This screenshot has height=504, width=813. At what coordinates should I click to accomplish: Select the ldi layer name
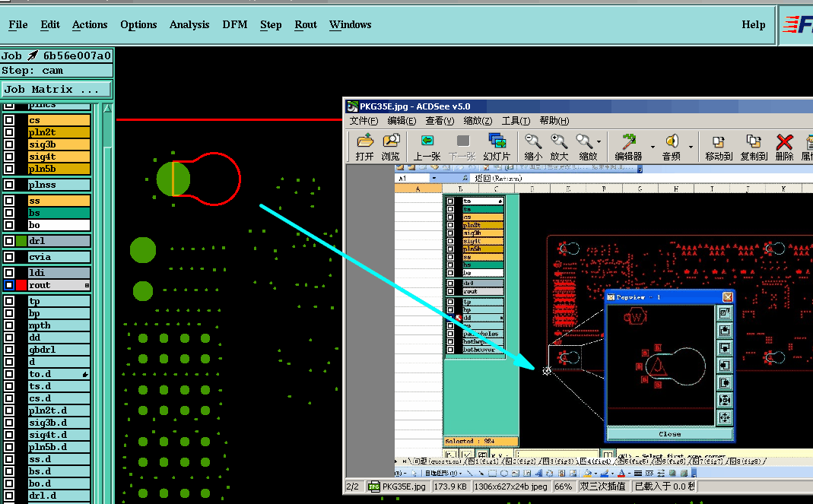click(x=59, y=273)
